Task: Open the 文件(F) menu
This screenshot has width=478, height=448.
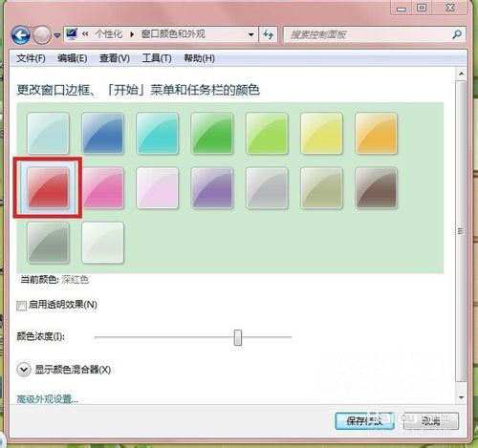Action: click(31, 58)
